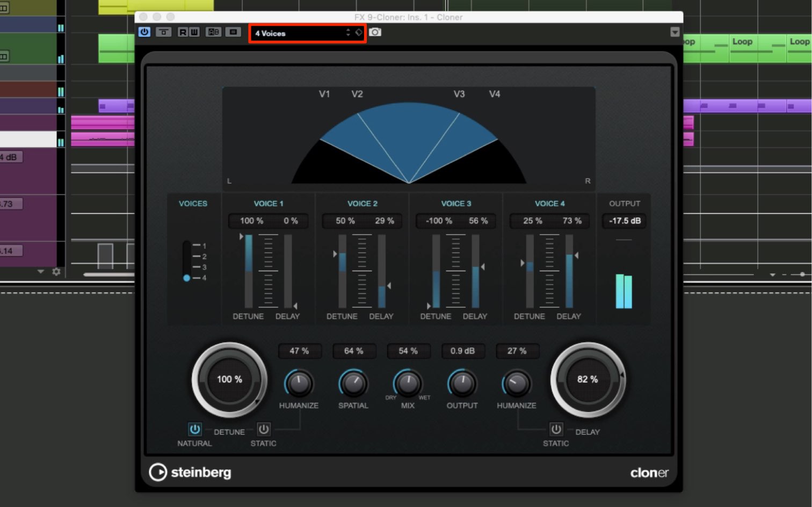Click Voice 1 detune fader
The width and height of the screenshot is (812, 507).
tap(248, 271)
